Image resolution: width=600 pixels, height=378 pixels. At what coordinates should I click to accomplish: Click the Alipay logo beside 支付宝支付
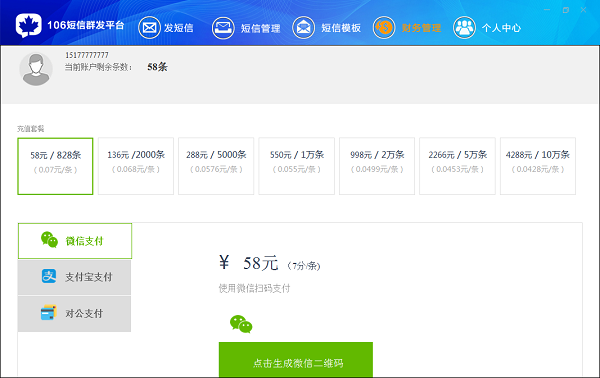(49, 276)
